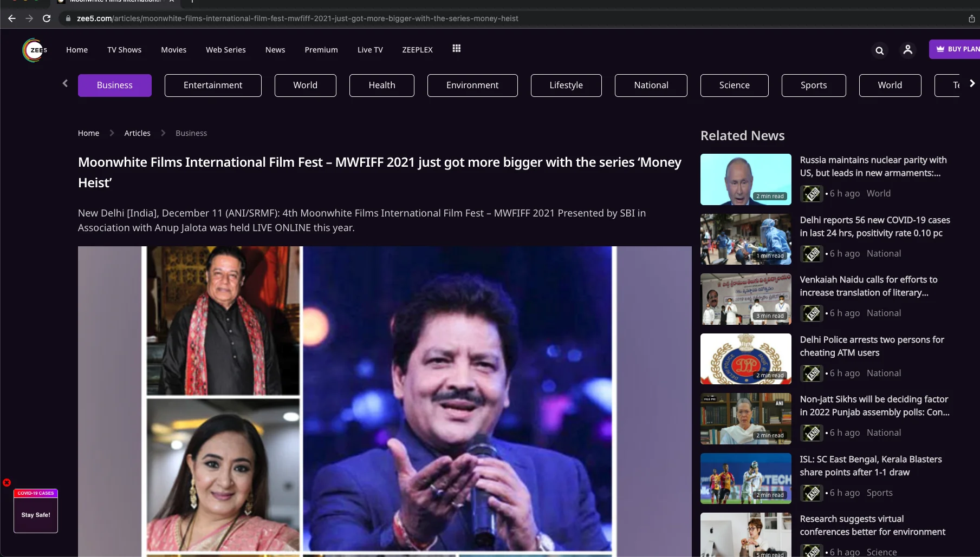Click Home in the breadcrumb
The height and width of the screenshot is (557, 980).
click(88, 133)
